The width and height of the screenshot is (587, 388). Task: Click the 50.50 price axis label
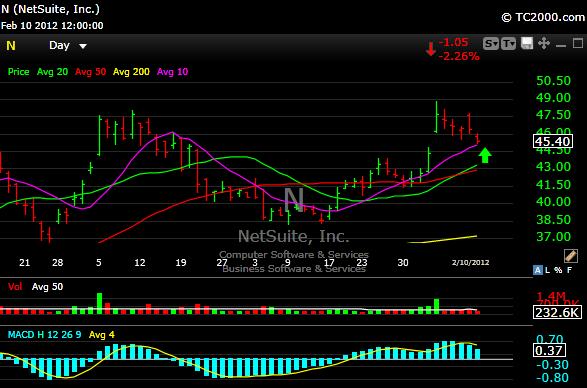click(x=553, y=81)
